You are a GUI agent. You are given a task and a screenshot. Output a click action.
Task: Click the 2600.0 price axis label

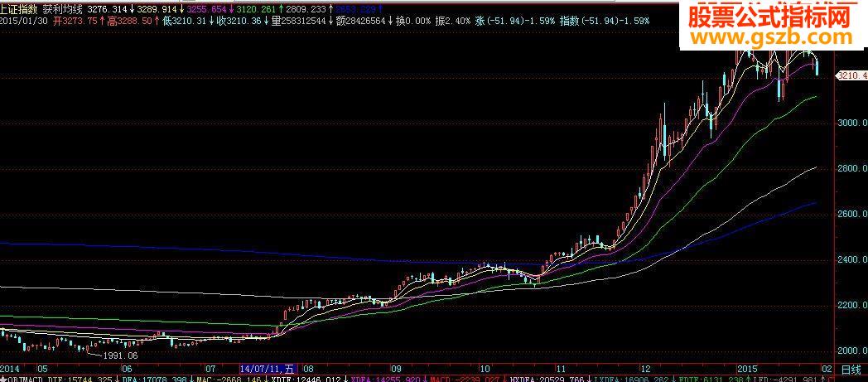pos(853,214)
